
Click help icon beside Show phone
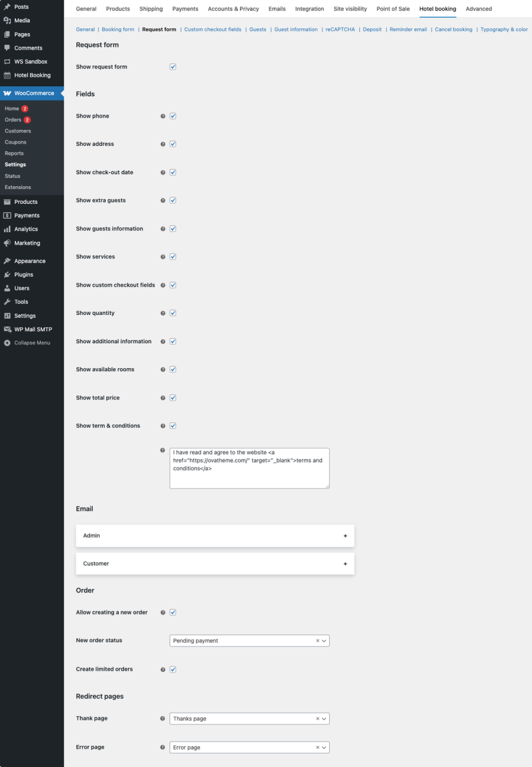coord(163,116)
